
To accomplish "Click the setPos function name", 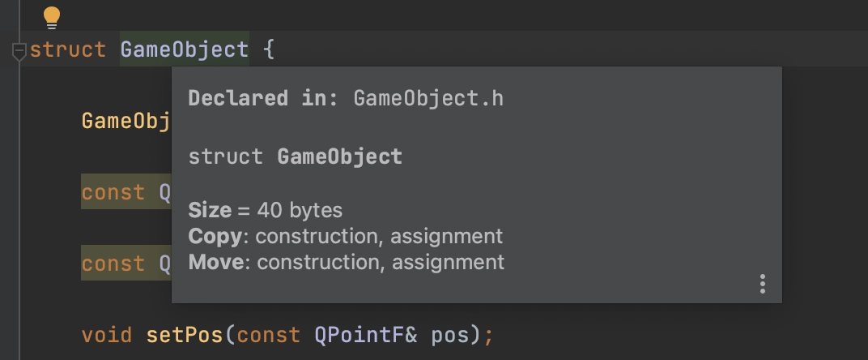I will point(185,335).
